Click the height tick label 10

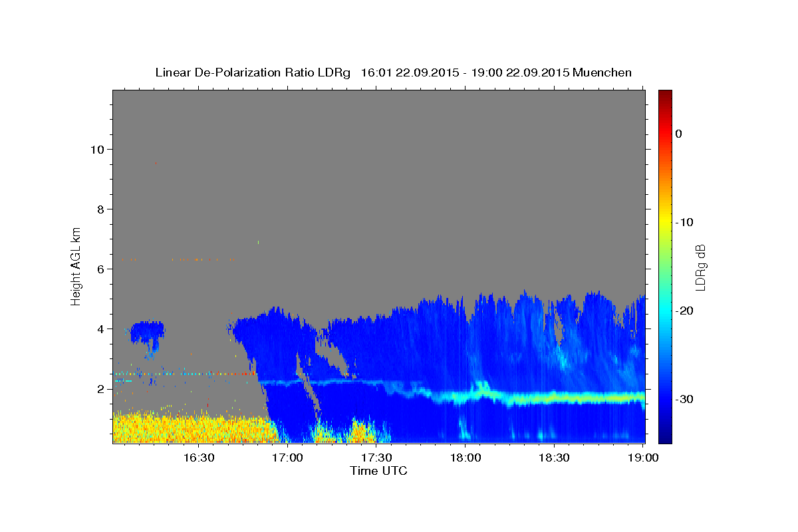coord(98,149)
